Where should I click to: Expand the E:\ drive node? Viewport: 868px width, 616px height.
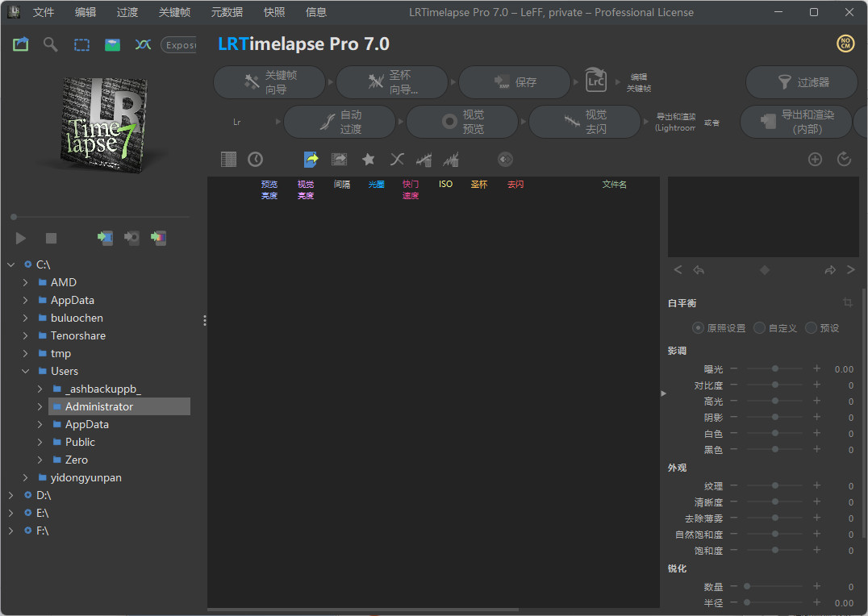point(11,513)
